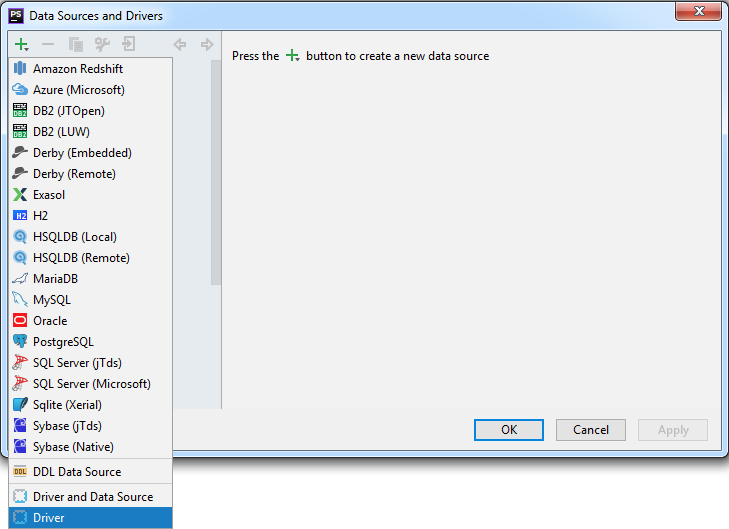Click the import data source toolbar icon

(x=129, y=45)
